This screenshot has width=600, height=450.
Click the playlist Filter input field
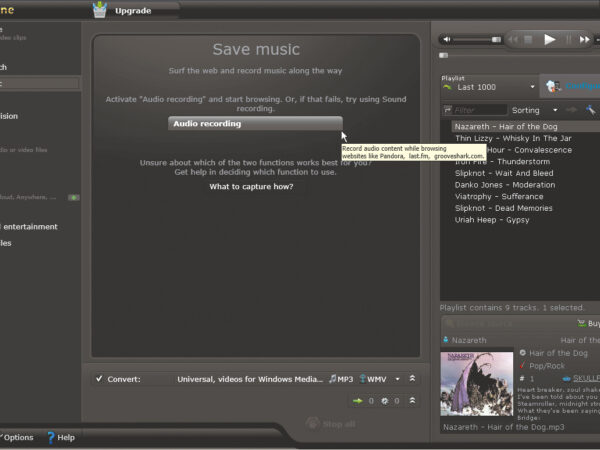click(x=479, y=110)
